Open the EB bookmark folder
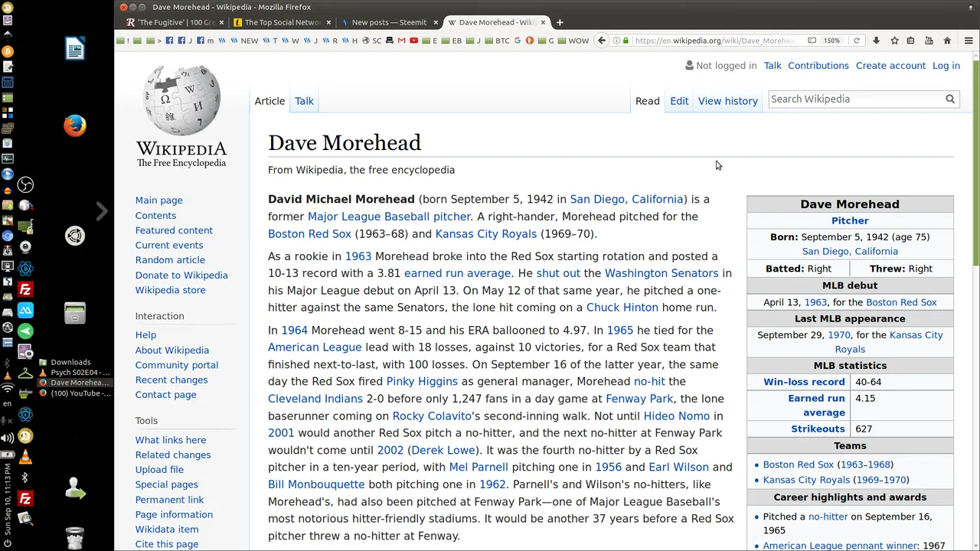980x551 pixels. pyautogui.click(x=453, y=41)
